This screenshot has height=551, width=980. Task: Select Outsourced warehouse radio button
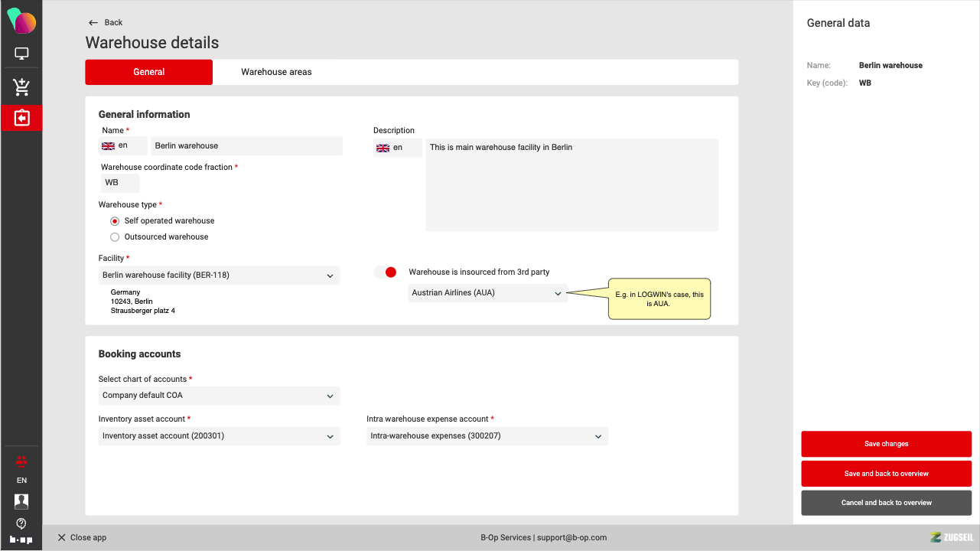(x=115, y=237)
